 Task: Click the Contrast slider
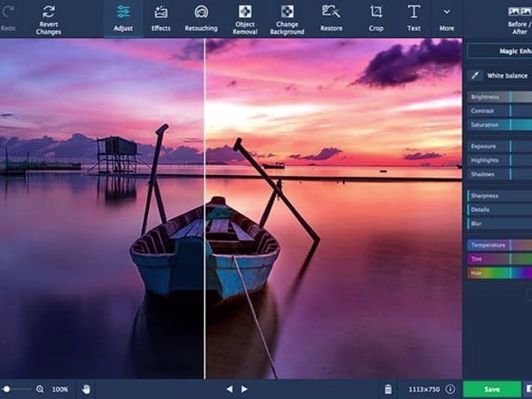tap(499, 111)
